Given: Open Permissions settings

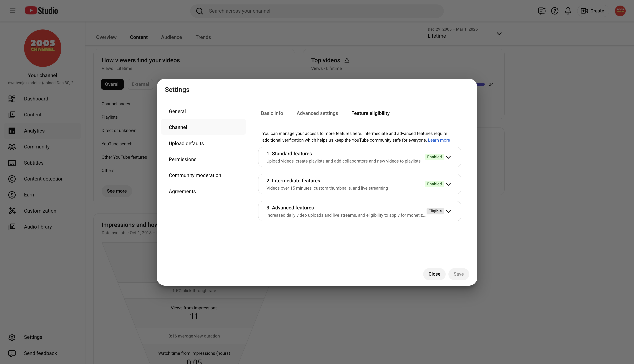Looking at the screenshot, I should click(x=203, y=159).
